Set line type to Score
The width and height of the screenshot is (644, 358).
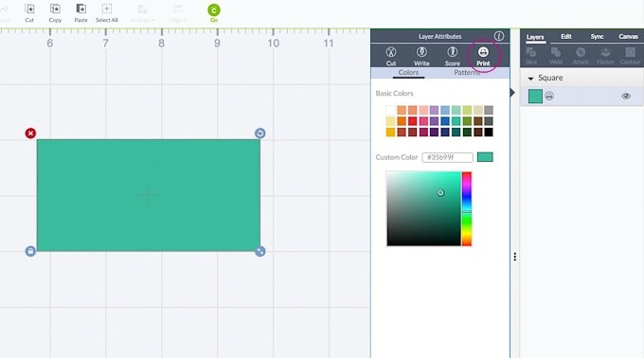coord(452,56)
